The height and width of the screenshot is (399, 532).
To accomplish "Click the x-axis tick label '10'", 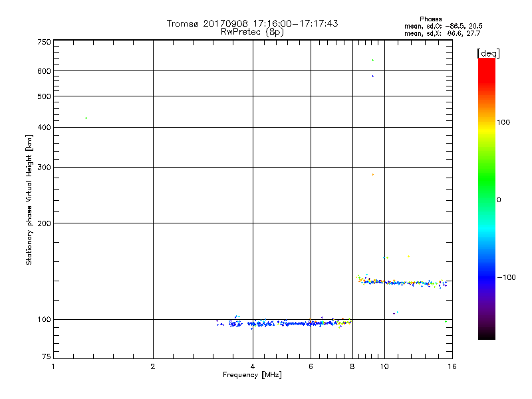I will [384, 366].
